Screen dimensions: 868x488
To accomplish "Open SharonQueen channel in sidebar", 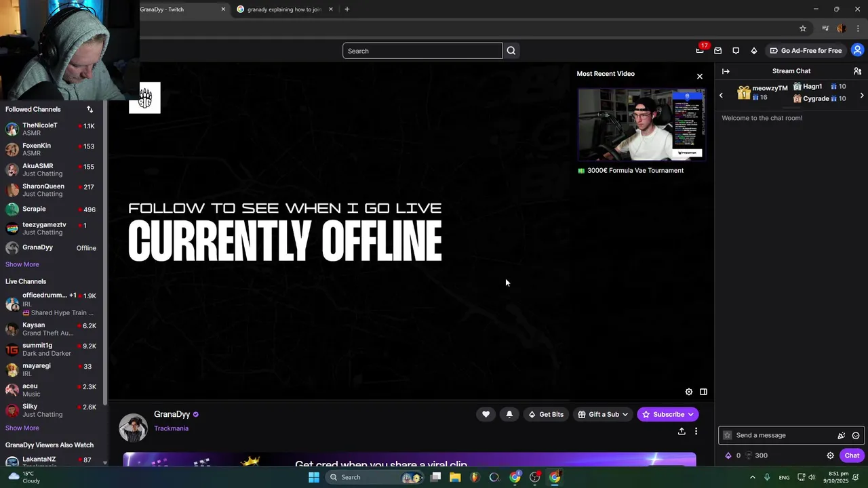I will coord(52,190).
